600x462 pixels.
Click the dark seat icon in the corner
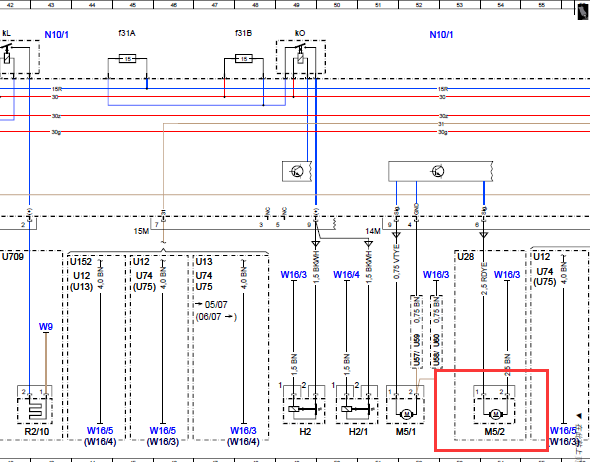click(x=582, y=10)
